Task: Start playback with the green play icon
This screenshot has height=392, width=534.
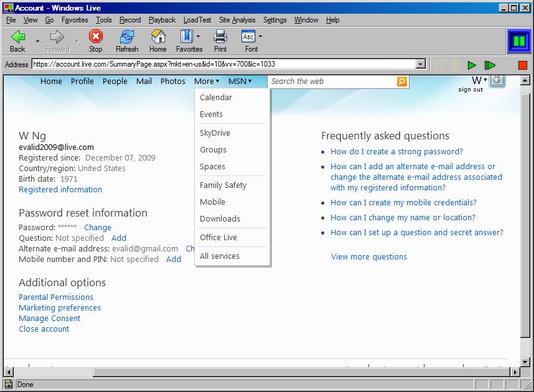Action: click(472, 64)
